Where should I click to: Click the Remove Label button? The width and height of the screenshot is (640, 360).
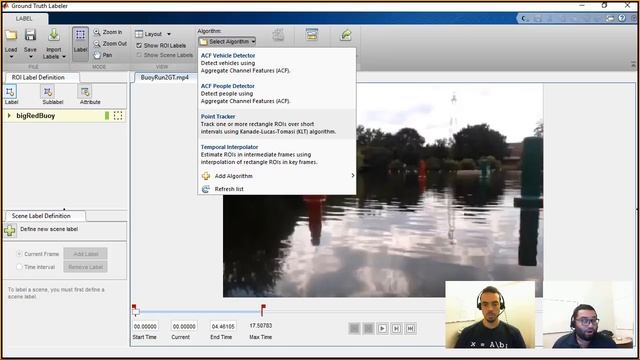(86, 267)
